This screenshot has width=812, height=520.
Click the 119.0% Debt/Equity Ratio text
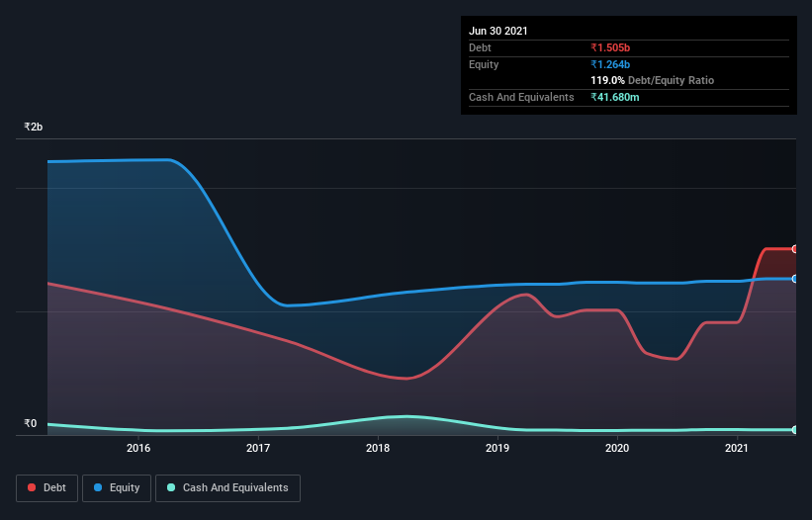[x=652, y=80]
